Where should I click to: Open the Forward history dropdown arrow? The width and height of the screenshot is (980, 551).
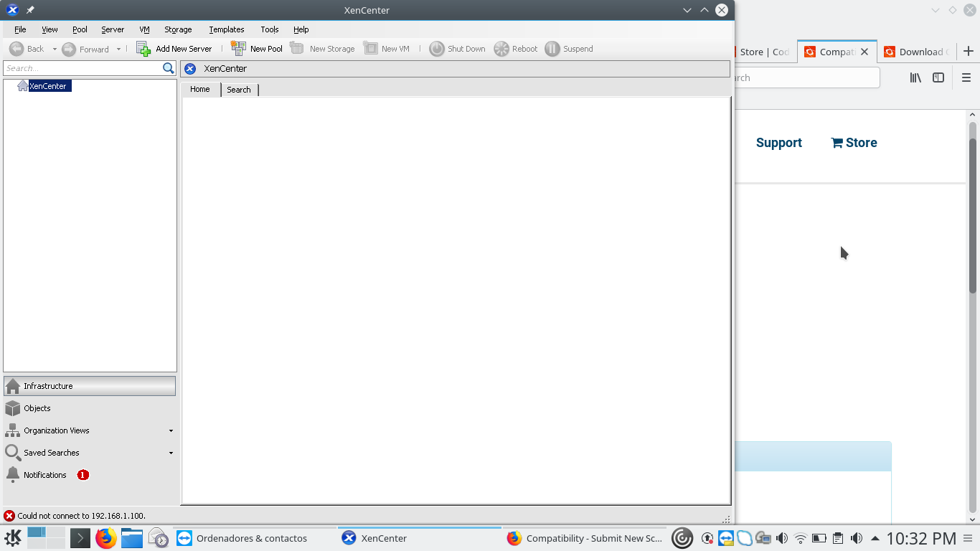point(119,49)
